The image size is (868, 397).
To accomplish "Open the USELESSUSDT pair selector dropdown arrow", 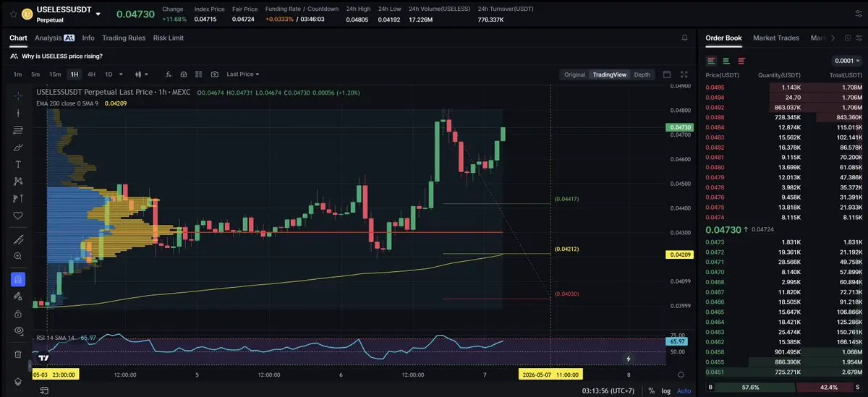I will 98,14.
